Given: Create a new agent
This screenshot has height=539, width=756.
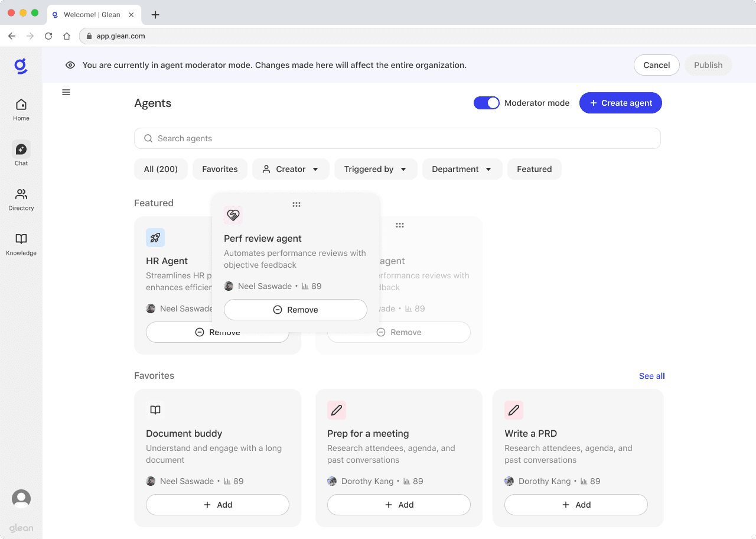Looking at the screenshot, I should [621, 103].
